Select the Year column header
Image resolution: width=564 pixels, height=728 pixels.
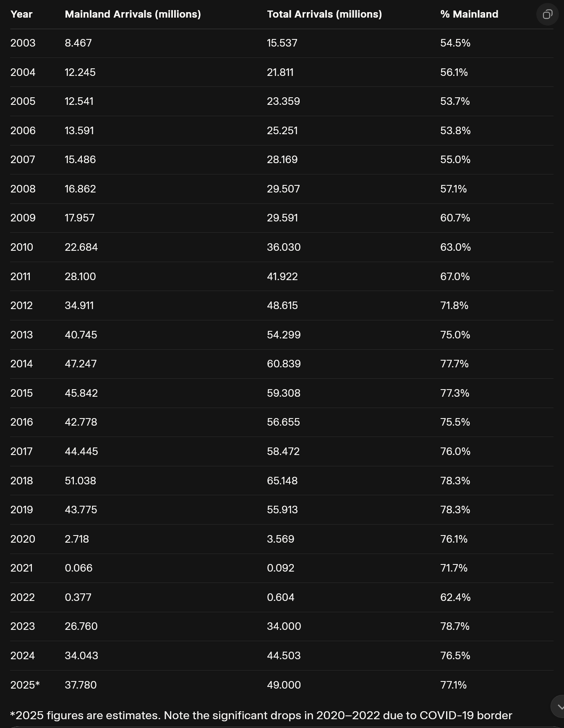pos(21,14)
